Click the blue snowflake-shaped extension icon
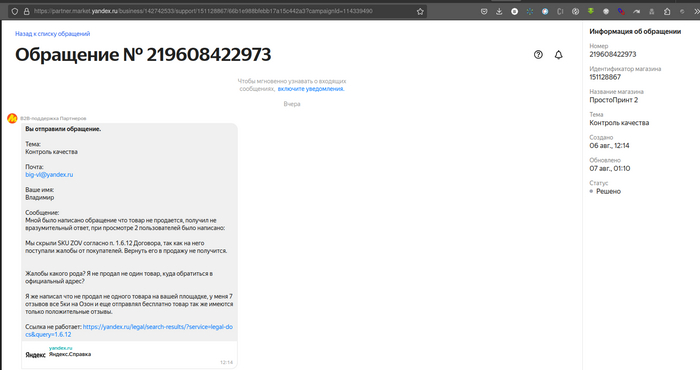 [530, 12]
